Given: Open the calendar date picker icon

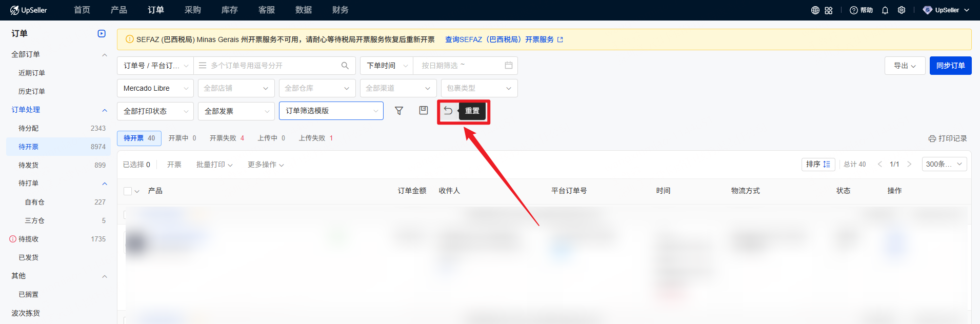Looking at the screenshot, I should [508, 66].
